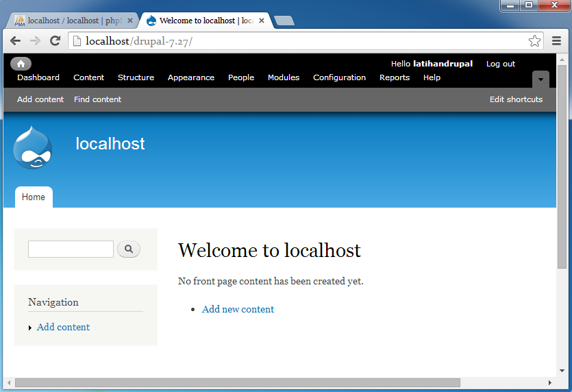The height and width of the screenshot is (392, 572).
Task: Open the Dashboard admin menu
Action: pos(38,77)
